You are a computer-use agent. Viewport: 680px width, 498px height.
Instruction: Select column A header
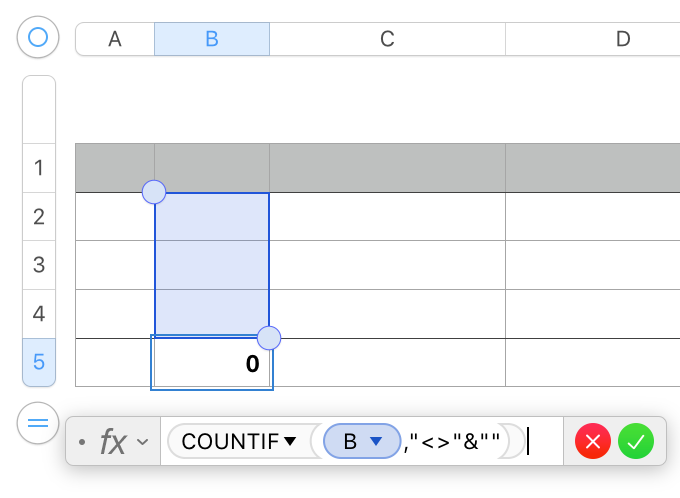tap(115, 39)
